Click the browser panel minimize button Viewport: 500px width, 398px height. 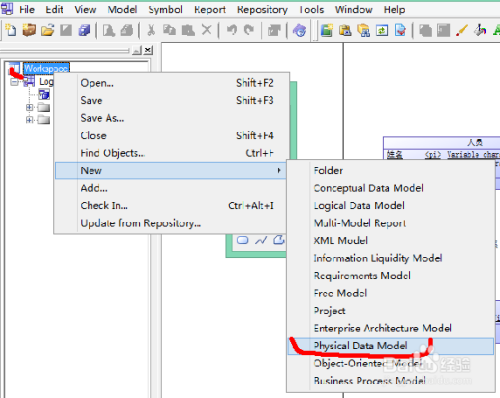click(x=137, y=51)
